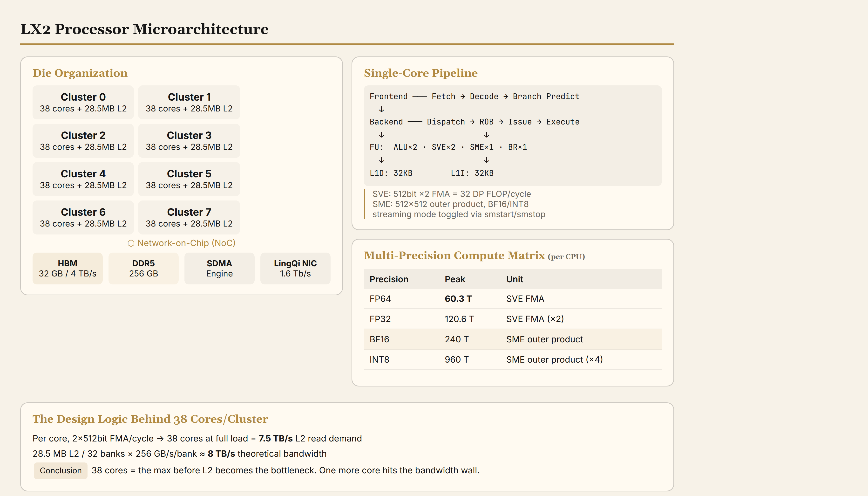The width and height of the screenshot is (868, 496).
Task: Click the Conclusion badge
Action: pos(61,470)
